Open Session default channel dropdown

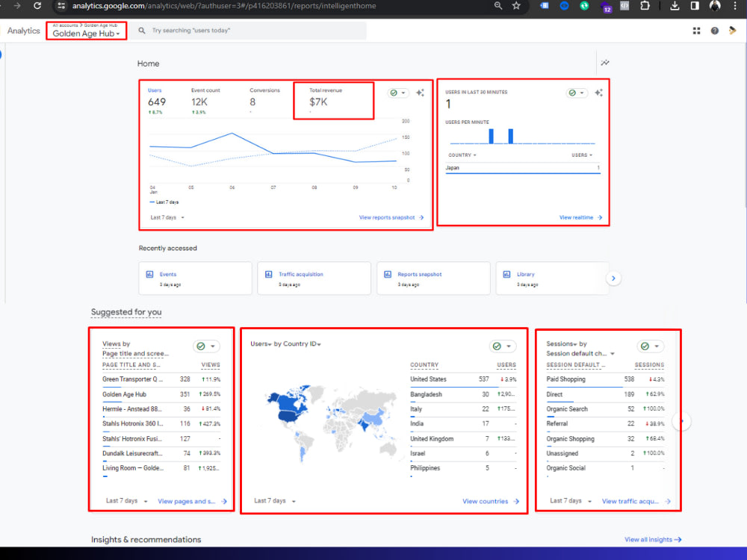(580, 354)
